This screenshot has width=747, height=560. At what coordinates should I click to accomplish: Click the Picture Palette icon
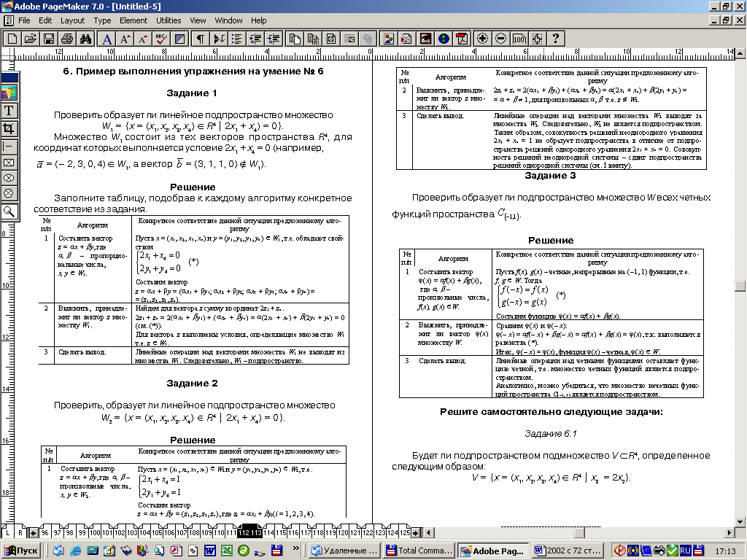click(x=388, y=39)
